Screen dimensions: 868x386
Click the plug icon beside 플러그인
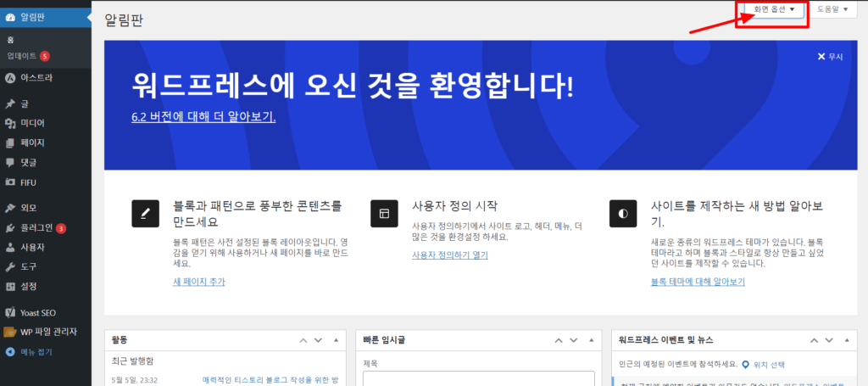tap(10, 227)
